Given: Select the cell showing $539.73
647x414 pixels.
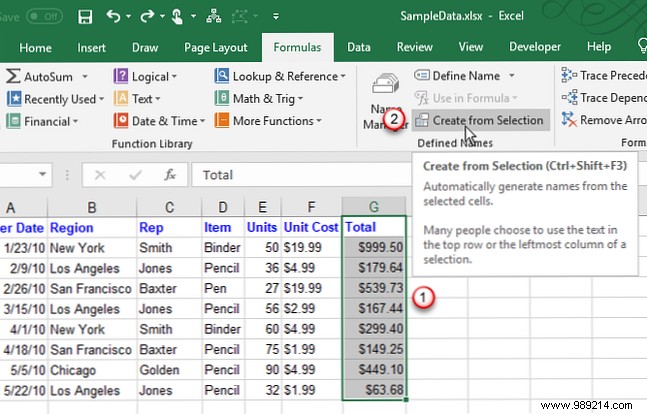Looking at the screenshot, I should click(x=374, y=288).
